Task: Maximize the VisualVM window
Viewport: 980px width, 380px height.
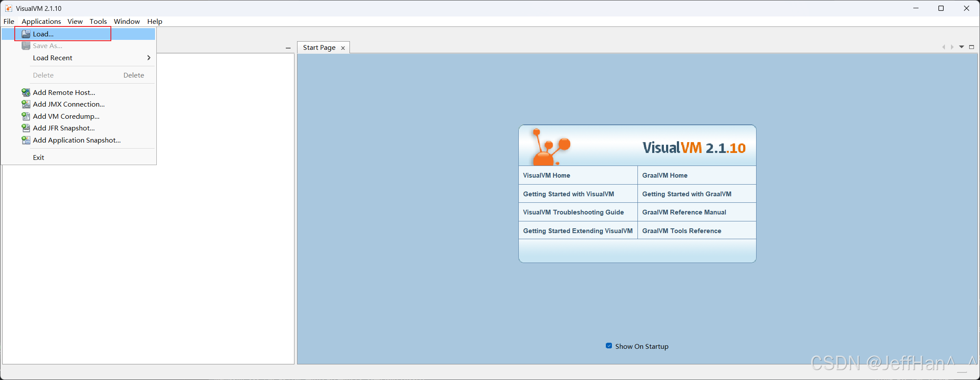Action: [941, 8]
